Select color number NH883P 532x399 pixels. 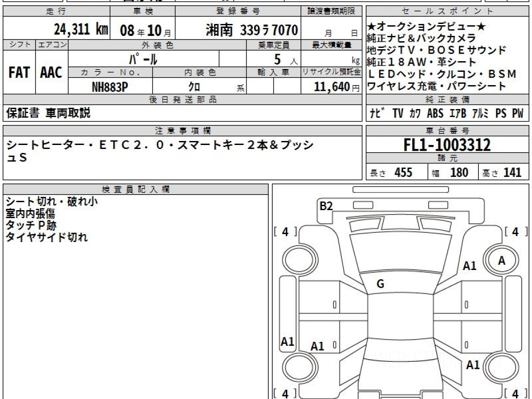(x=110, y=86)
